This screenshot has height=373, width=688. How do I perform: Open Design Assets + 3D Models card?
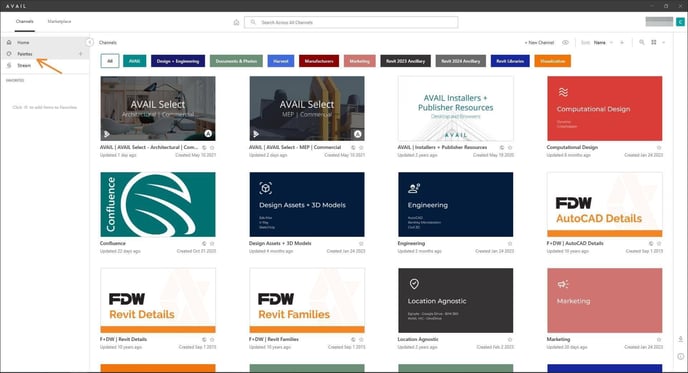307,204
